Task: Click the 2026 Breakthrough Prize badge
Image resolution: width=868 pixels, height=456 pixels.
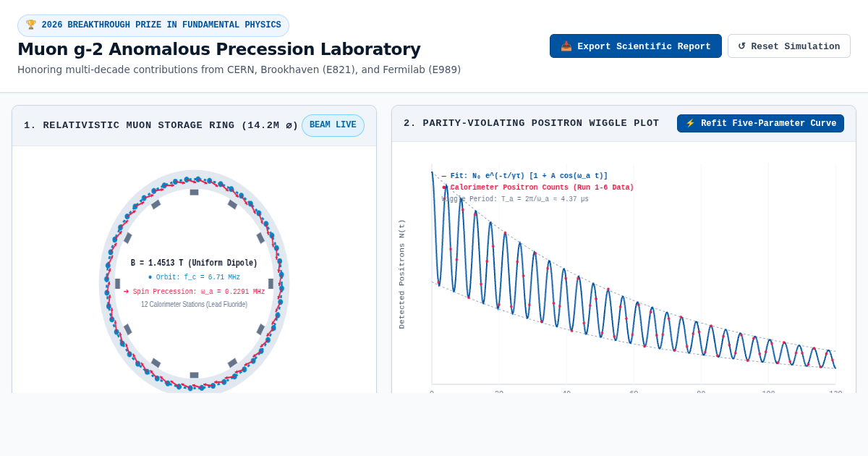Action: [x=153, y=25]
